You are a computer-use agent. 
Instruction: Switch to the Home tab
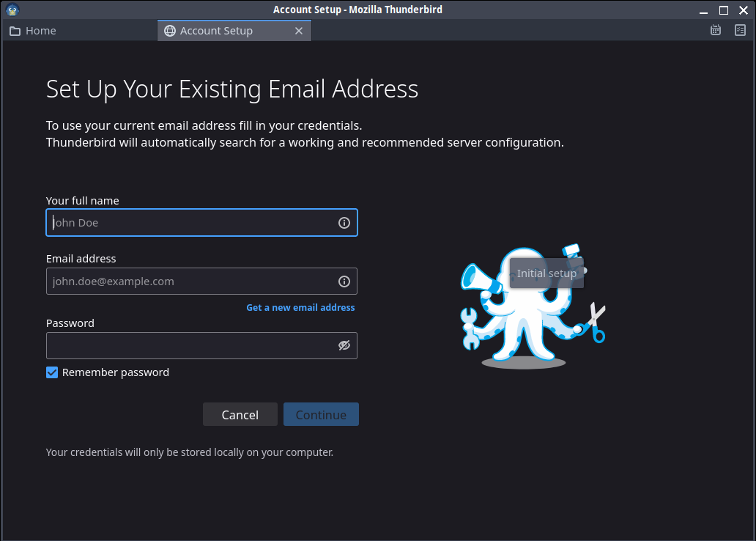pos(80,31)
